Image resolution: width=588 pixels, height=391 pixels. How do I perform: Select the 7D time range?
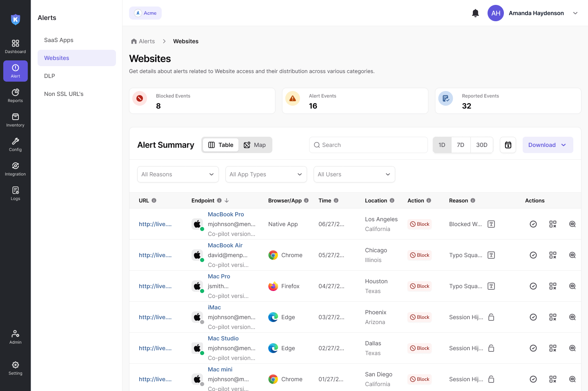[x=461, y=145]
